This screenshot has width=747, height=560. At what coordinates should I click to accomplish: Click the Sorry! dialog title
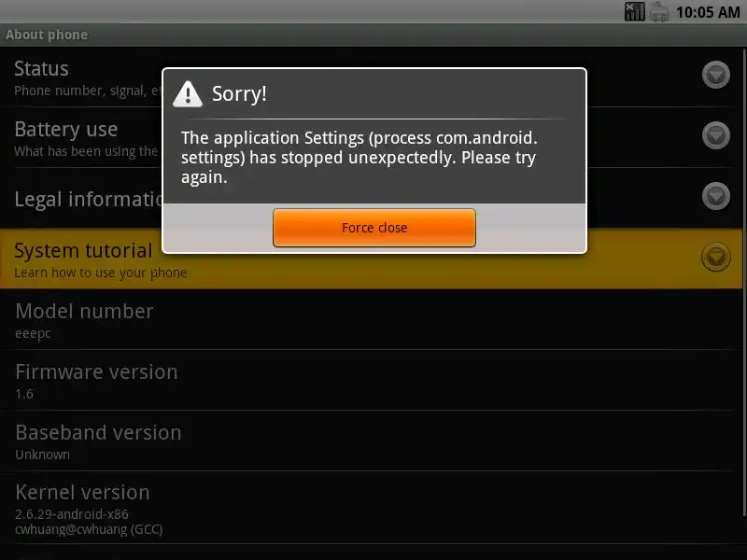tap(239, 94)
